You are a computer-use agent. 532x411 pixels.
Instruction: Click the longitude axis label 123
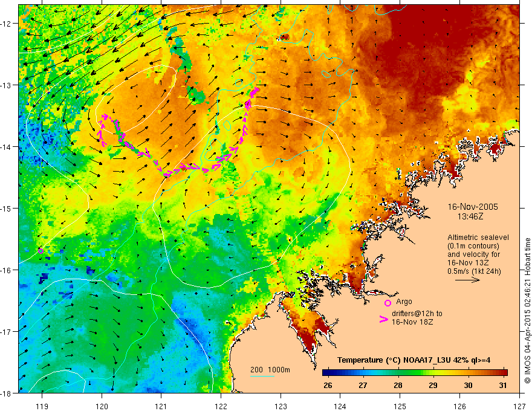tap(281, 406)
